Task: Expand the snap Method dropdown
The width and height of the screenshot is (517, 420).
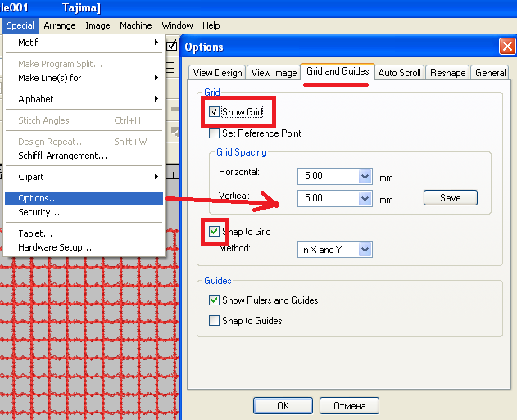Action: (365, 250)
